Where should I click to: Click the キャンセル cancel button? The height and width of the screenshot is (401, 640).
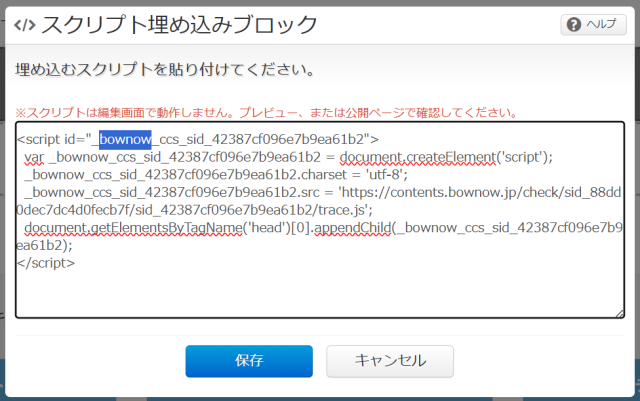point(390,361)
